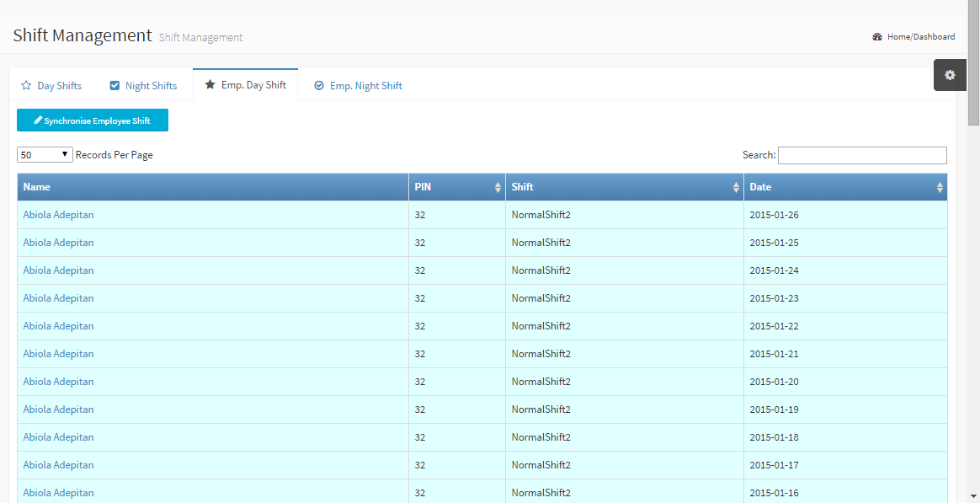Screen dimensions: 980x503
Task: Click the filled star icon on Emp. Day Shift
Action: pos(210,85)
